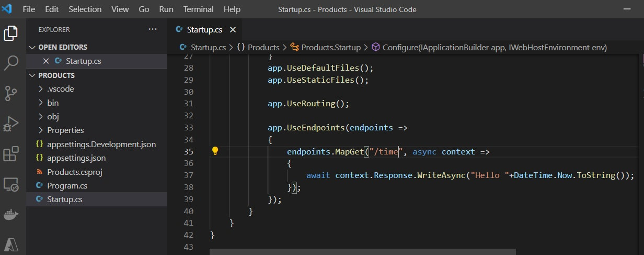Open the Selection menu
The width and height of the screenshot is (644, 255).
coord(85,9)
